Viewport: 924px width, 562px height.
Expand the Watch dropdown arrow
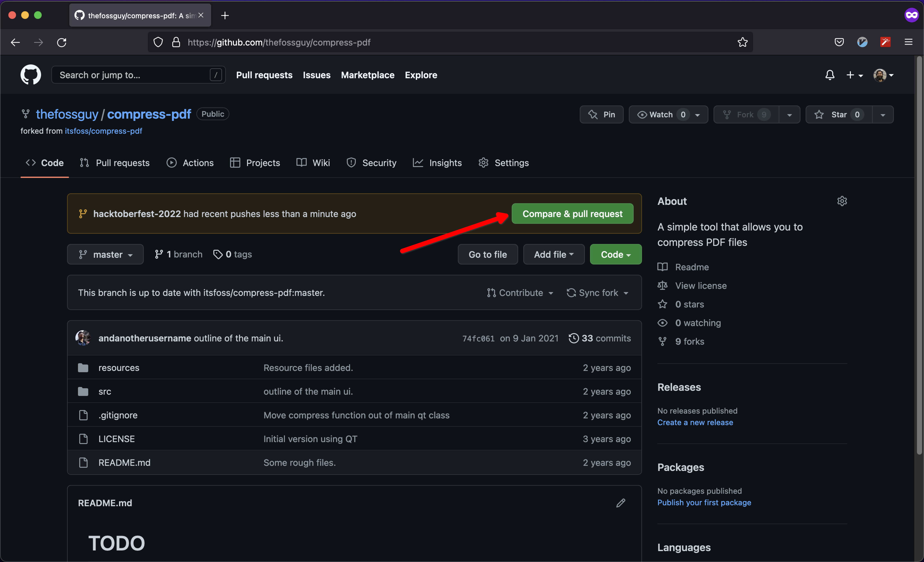pyautogui.click(x=698, y=114)
